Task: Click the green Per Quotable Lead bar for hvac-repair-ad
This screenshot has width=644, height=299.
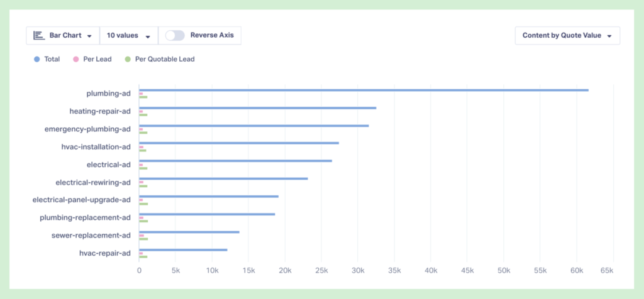Action: [143, 257]
